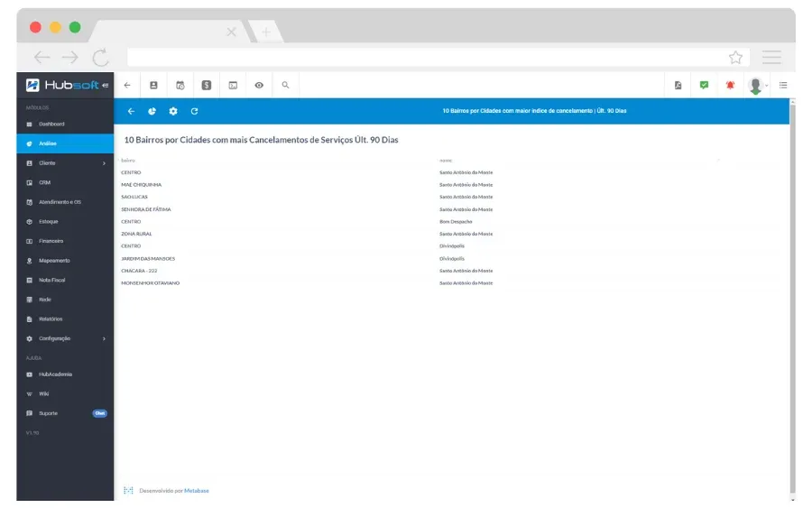Open the Rede module
812x508 pixels.
coord(65,300)
